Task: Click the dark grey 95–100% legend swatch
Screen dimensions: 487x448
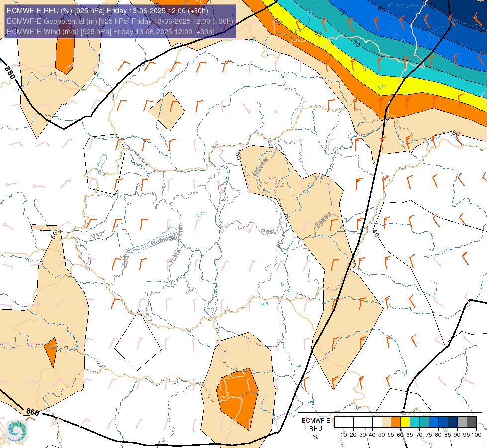Action: [x=472, y=422]
